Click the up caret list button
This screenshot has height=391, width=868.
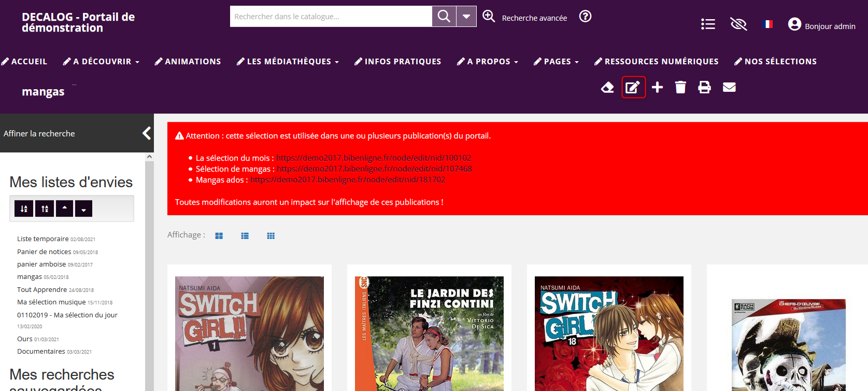pos(64,208)
